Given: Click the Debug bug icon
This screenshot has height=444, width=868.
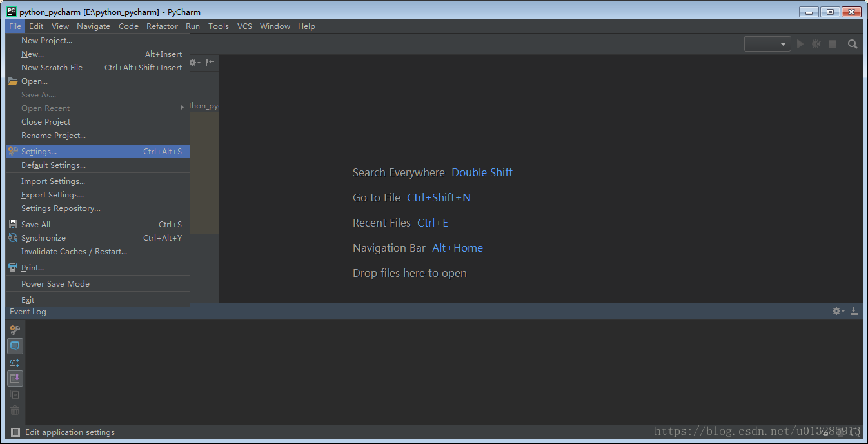Looking at the screenshot, I should click(816, 44).
